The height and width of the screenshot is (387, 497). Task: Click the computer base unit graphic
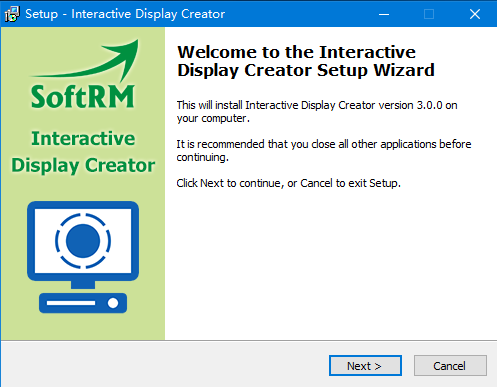click(83, 303)
